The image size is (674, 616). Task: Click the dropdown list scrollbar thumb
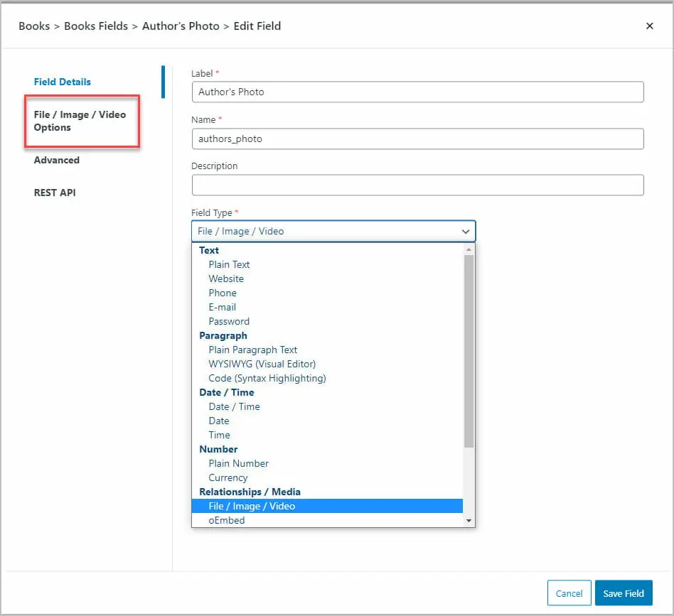click(x=469, y=351)
